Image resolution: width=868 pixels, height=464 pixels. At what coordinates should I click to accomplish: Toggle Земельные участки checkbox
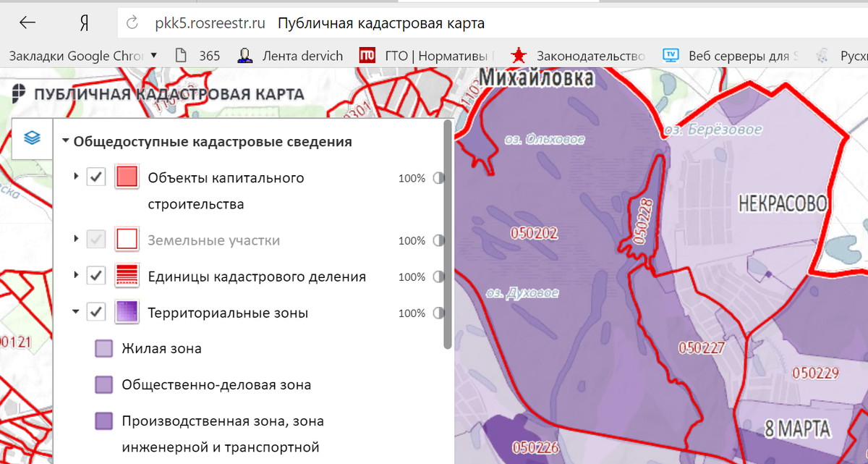click(97, 239)
